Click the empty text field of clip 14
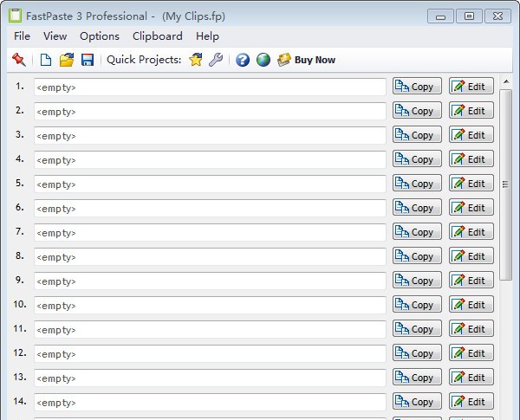The image size is (520, 420). coord(210,402)
